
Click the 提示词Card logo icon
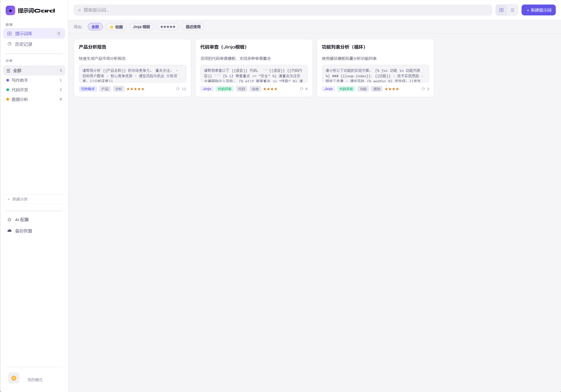point(10,10)
